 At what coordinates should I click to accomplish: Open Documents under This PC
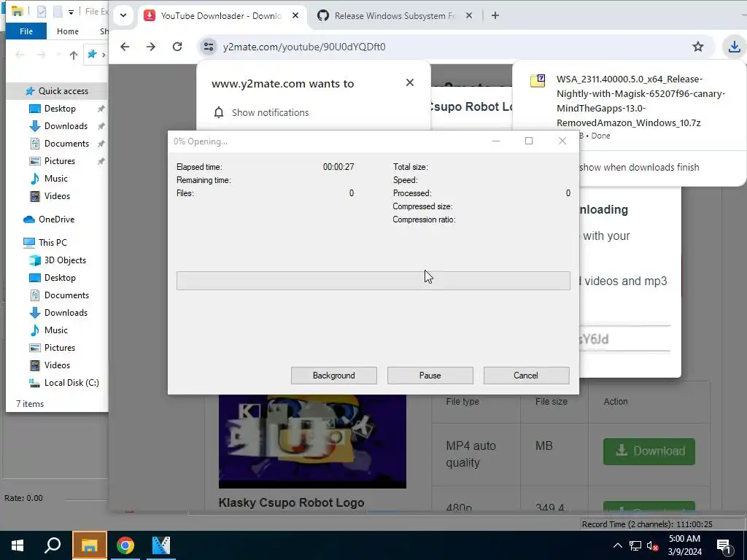(x=66, y=295)
